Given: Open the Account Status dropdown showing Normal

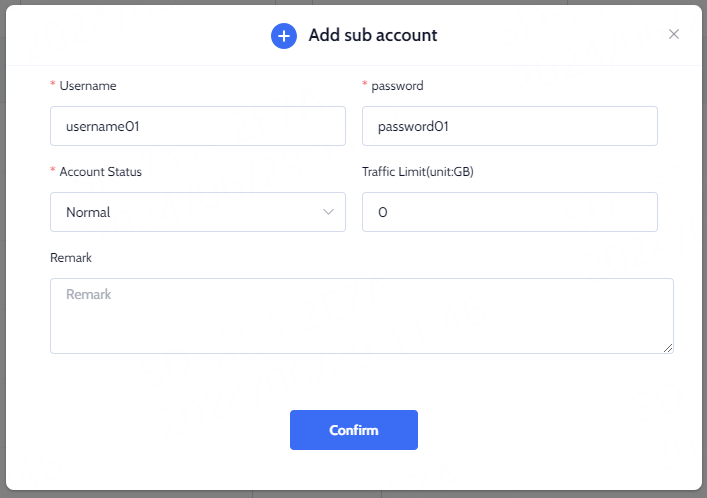Looking at the screenshot, I should (x=198, y=212).
